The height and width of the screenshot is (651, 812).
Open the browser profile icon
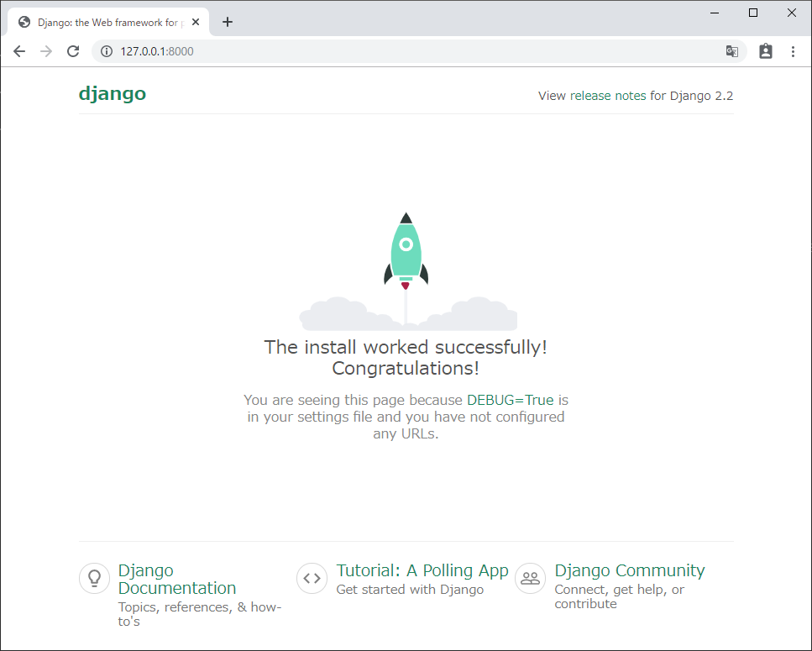pos(765,51)
